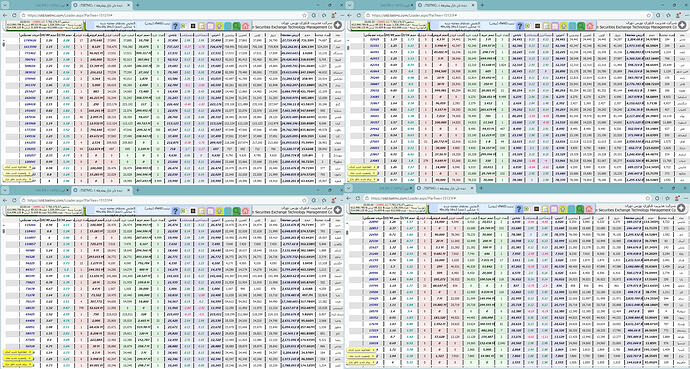Open a new tab in top-left window
The width and height of the screenshot is (690, 369).
[137, 5]
